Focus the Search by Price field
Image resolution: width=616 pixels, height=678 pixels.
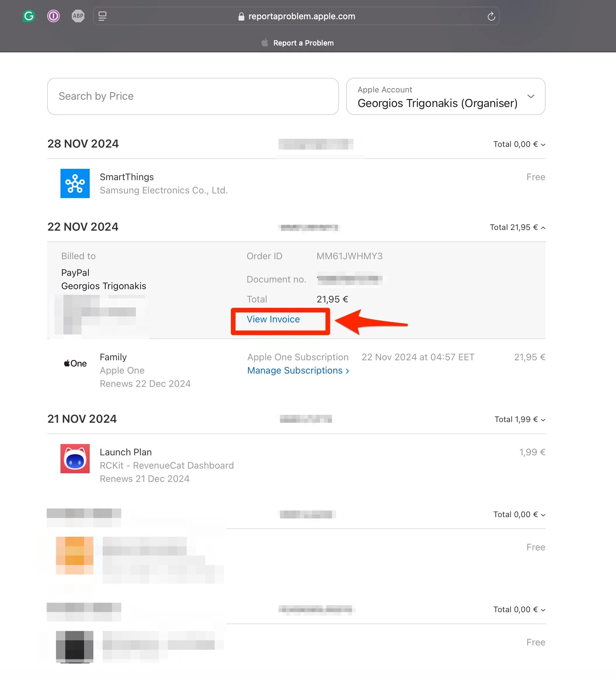193,96
